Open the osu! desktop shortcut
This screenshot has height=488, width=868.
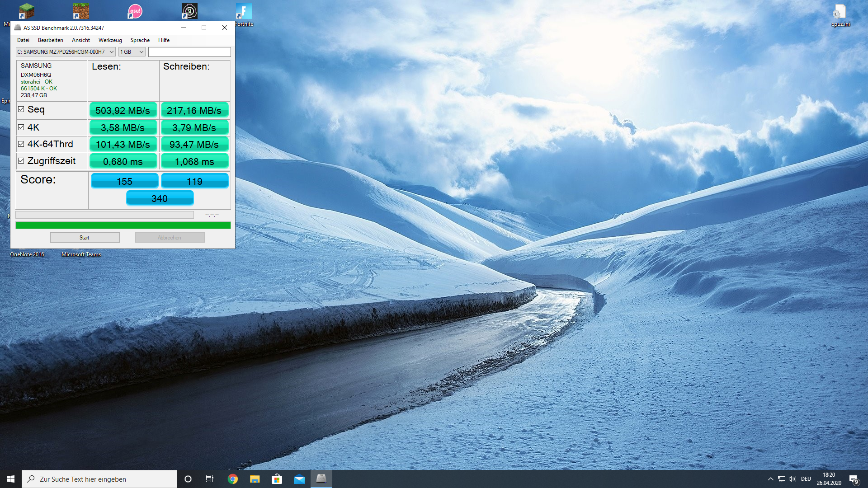(135, 11)
